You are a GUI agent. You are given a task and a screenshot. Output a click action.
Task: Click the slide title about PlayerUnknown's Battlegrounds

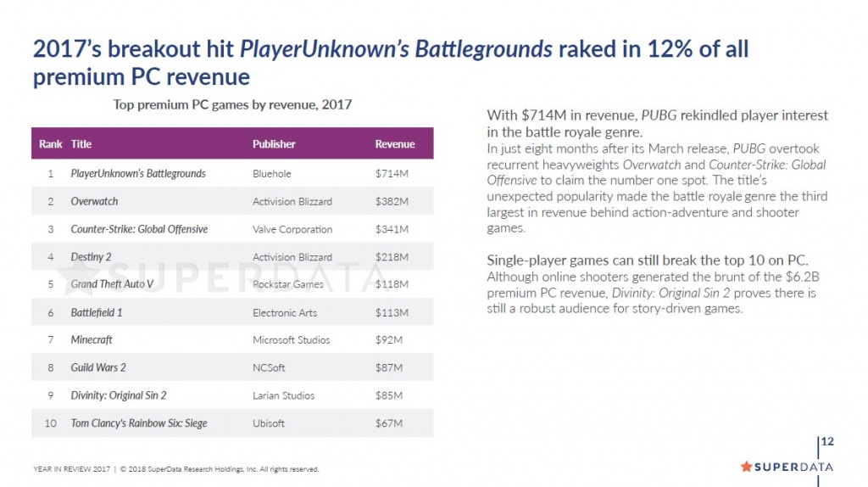[390, 62]
